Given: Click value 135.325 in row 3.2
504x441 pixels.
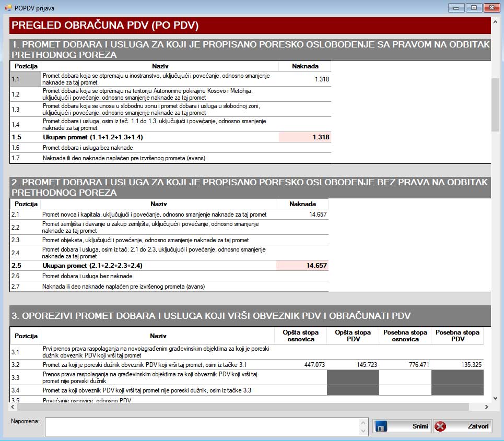Looking at the screenshot, I should [x=471, y=365].
